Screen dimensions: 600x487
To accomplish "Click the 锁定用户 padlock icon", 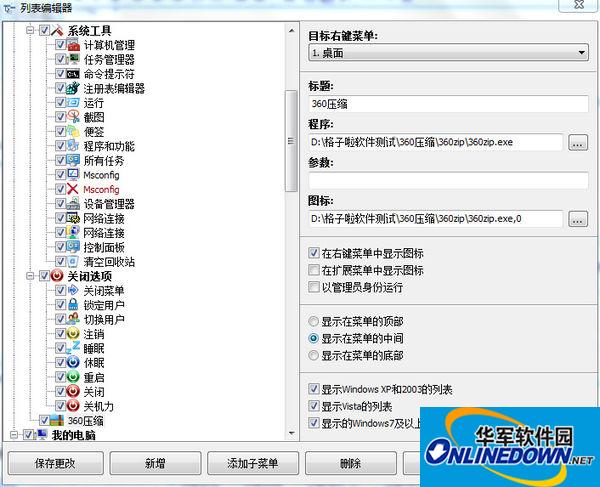I will [x=73, y=305].
